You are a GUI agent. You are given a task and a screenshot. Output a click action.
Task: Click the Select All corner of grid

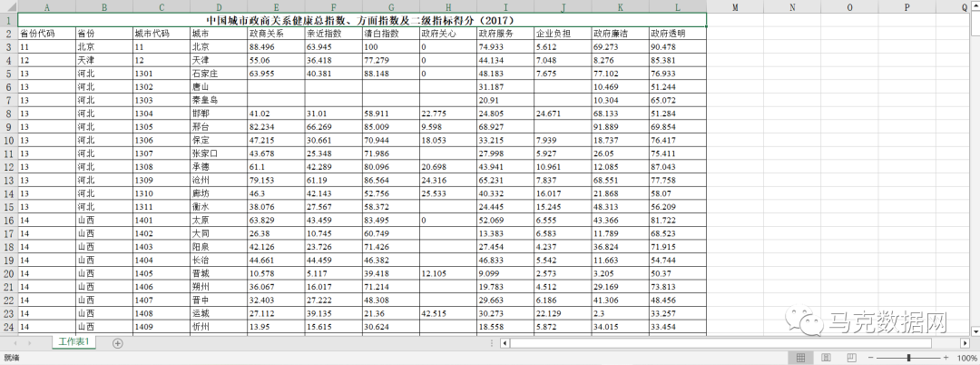click(9, 6)
